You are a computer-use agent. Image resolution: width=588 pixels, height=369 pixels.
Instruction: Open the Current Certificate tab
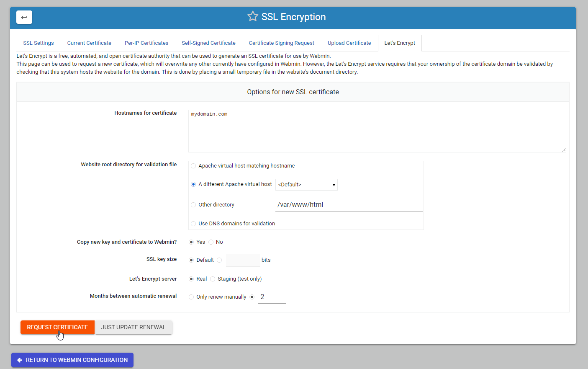(x=89, y=43)
